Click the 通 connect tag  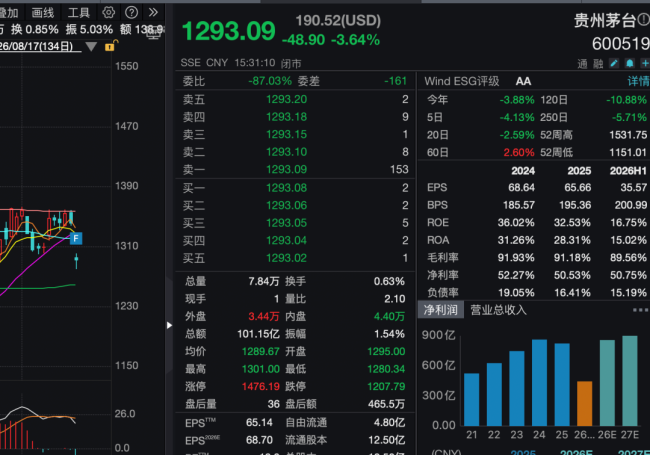point(582,64)
